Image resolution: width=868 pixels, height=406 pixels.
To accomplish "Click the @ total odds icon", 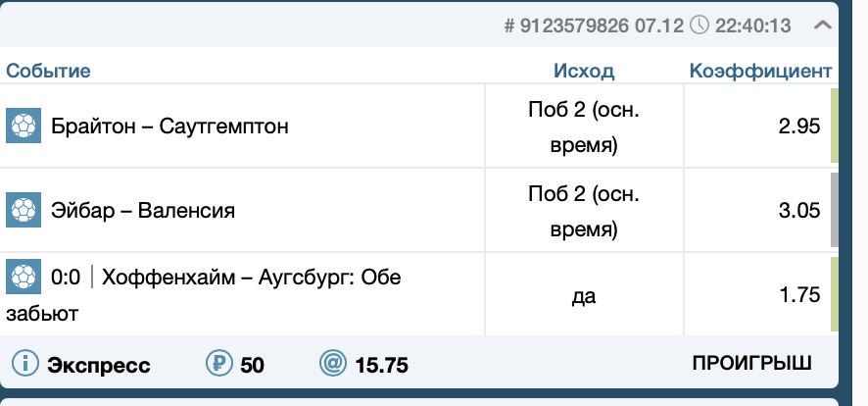I will pos(333,365).
